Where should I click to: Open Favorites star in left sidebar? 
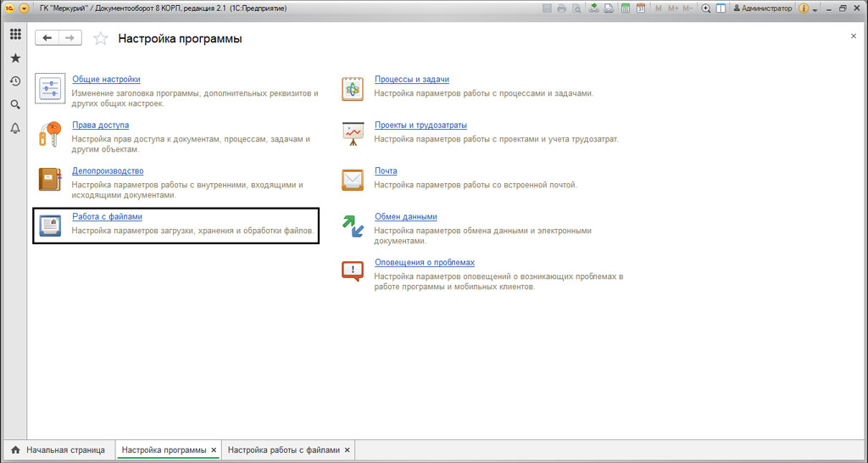point(15,59)
